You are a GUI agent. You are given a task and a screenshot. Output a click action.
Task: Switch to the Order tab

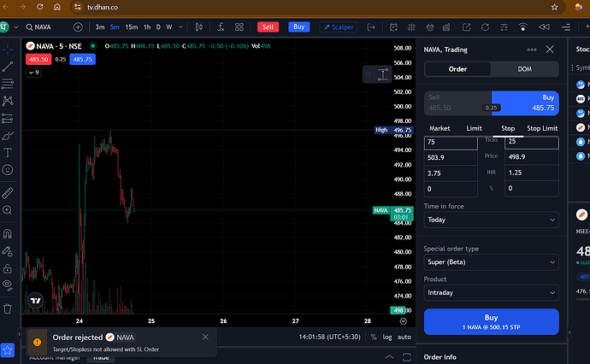coord(457,69)
